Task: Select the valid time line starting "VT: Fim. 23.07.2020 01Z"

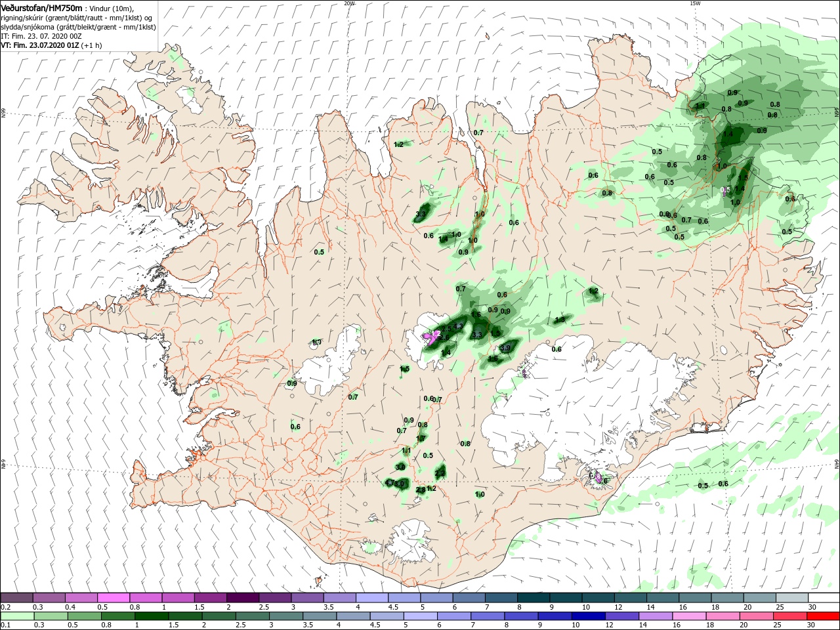Action: 51,45
